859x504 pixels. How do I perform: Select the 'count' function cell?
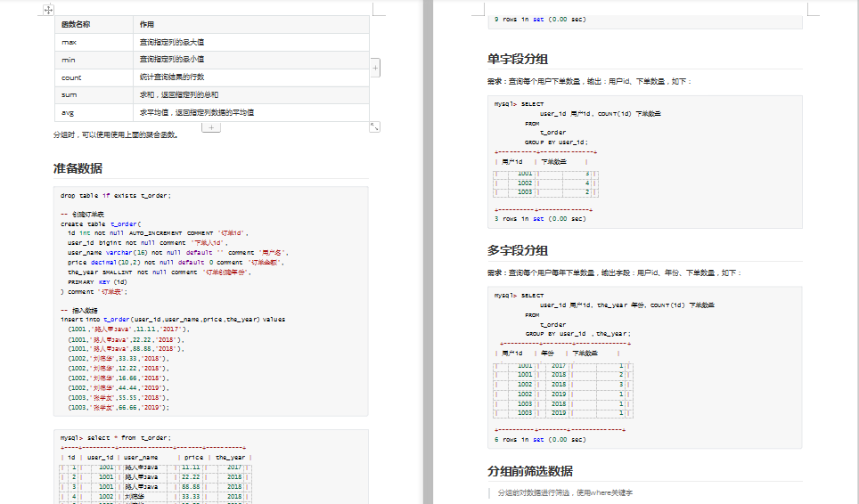(94, 77)
